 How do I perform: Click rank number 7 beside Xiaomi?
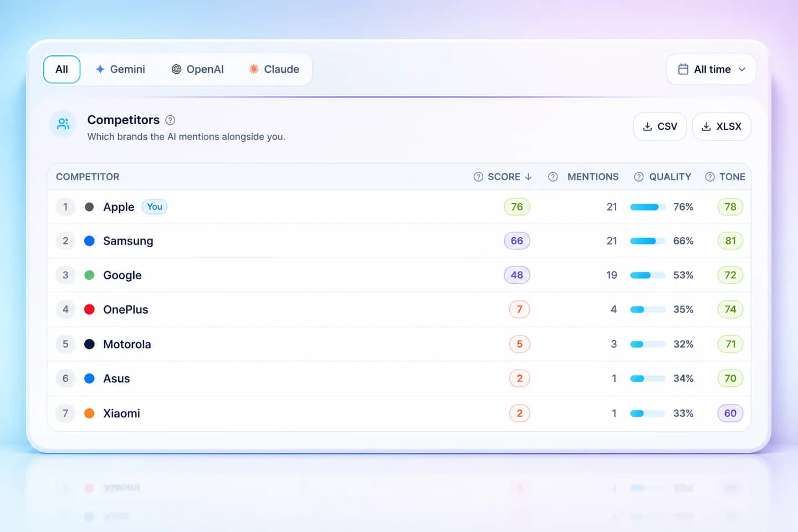point(65,413)
